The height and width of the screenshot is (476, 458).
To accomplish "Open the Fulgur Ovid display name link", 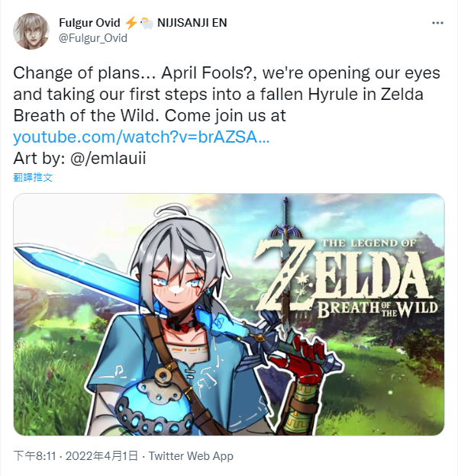I will [x=89, y=23].
